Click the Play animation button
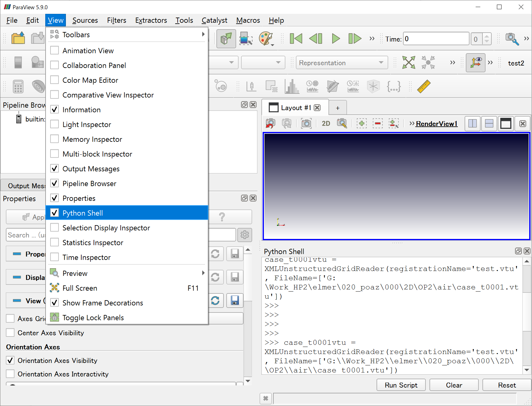The image size is (532, 406). (x=336, y=39)
